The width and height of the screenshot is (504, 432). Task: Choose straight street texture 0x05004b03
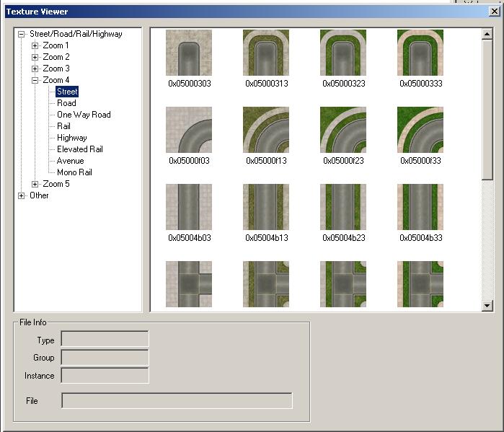click(x=189, y=207)
